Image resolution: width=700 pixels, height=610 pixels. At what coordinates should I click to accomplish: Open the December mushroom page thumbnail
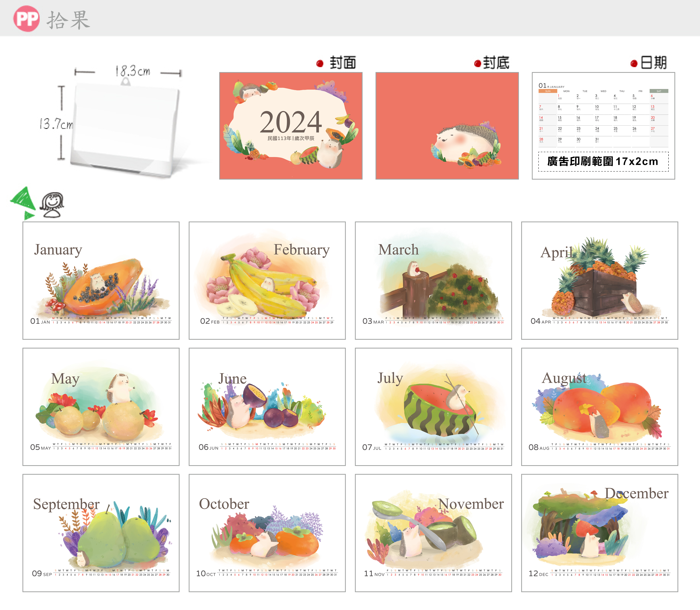point(599,533)
